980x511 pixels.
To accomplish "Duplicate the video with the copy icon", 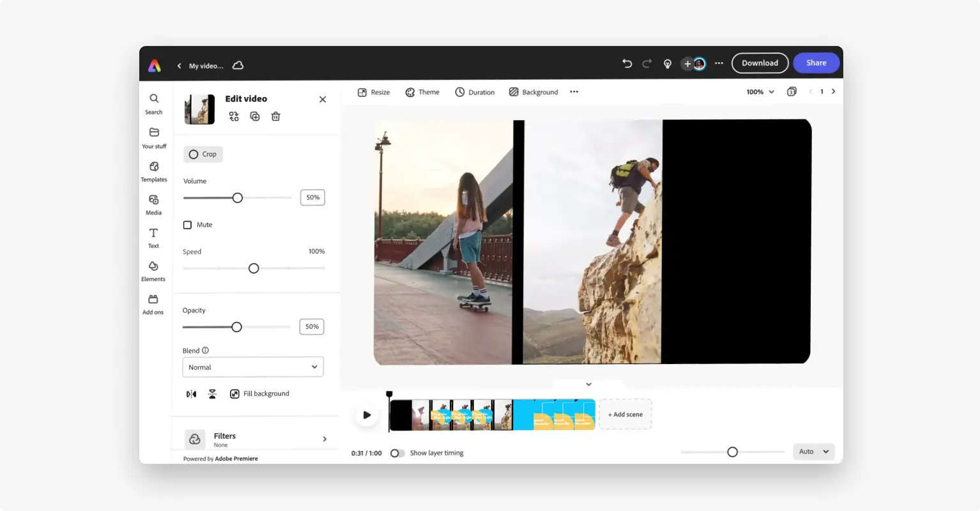I will tap(255, 116).
